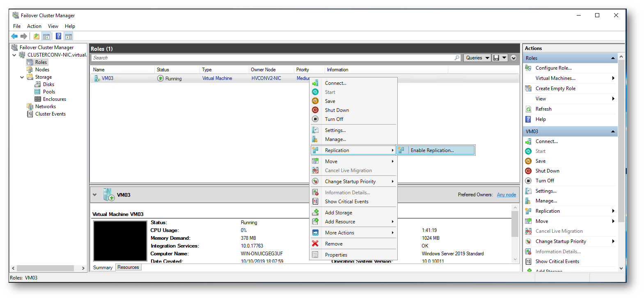644x300 pixels.
Task: Select Roles in the navigation tree
Action: (41, 62)
